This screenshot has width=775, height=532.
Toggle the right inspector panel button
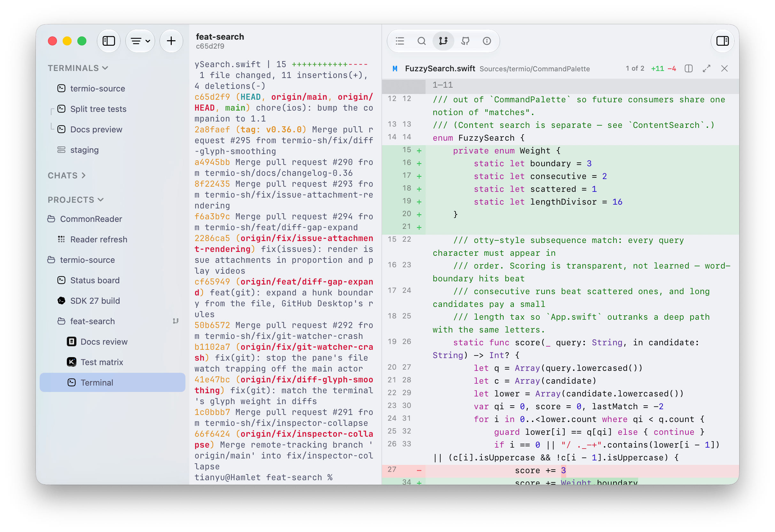point(722,41)
